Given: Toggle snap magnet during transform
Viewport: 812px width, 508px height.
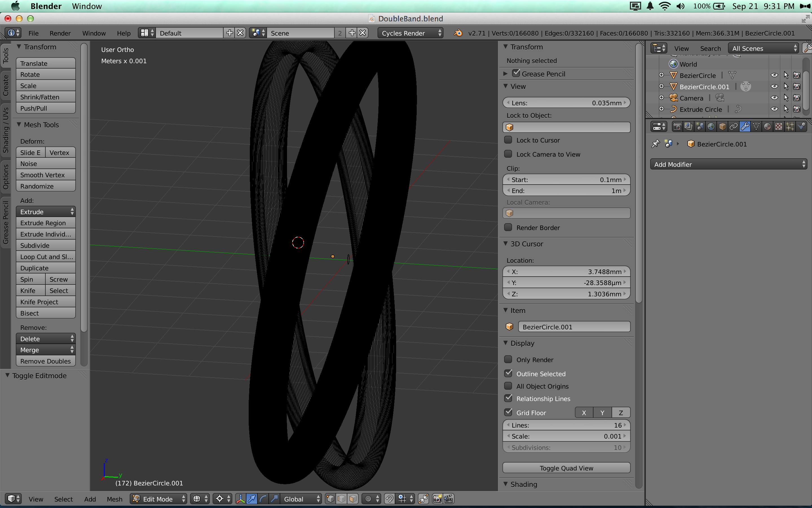Looking at the screenshot, I should (x=390, y=499).
